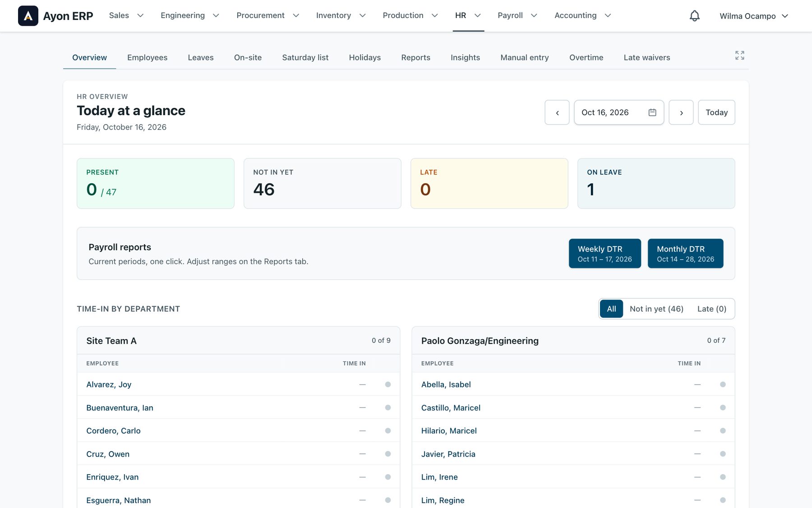The height and width of the screenshot is (508, 812).
Task: Click the Site Team A header
Action: click(x=238, y=340)
